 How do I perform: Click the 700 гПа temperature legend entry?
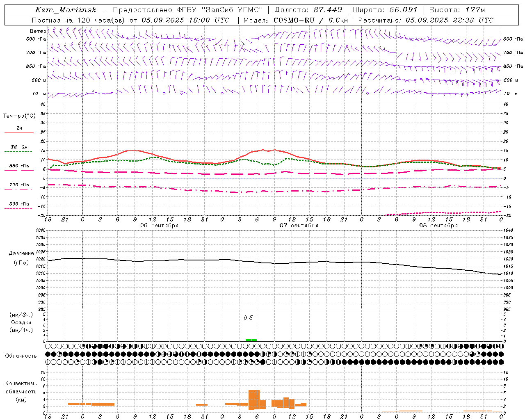19,185
